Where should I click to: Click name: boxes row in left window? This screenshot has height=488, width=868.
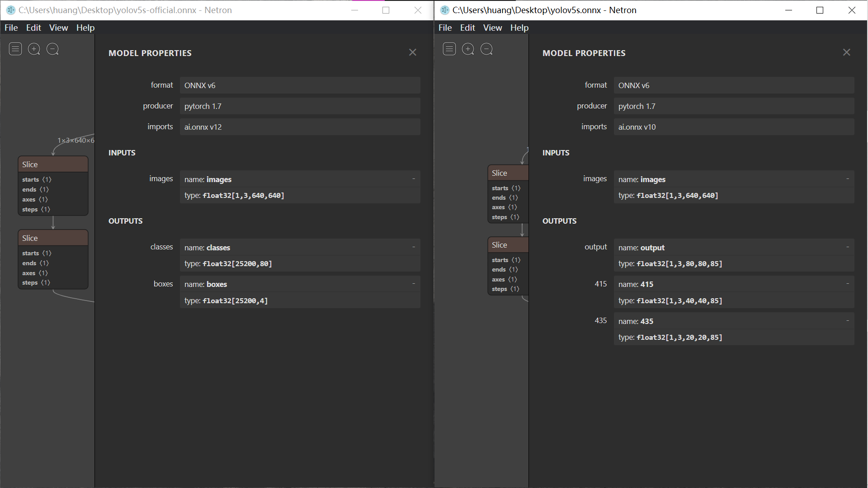[x=300, y=284]
